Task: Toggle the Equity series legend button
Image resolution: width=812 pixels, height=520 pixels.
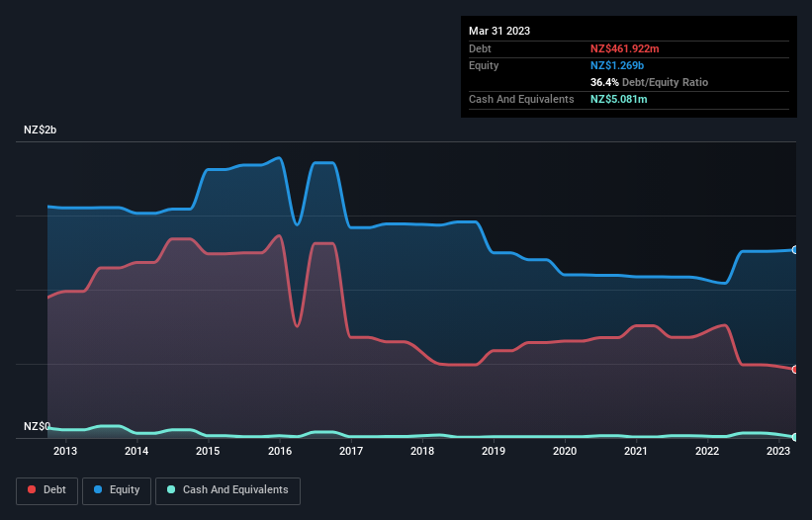Action: (x=117, y=490)
